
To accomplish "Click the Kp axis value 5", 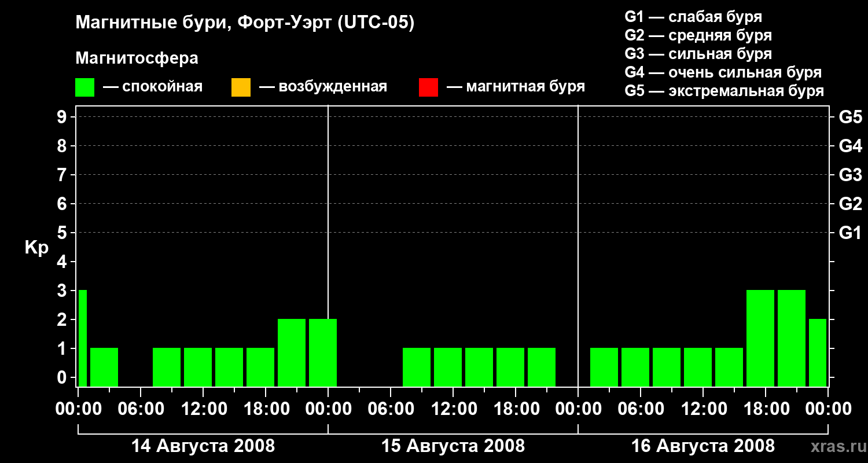I will (62, 233).
